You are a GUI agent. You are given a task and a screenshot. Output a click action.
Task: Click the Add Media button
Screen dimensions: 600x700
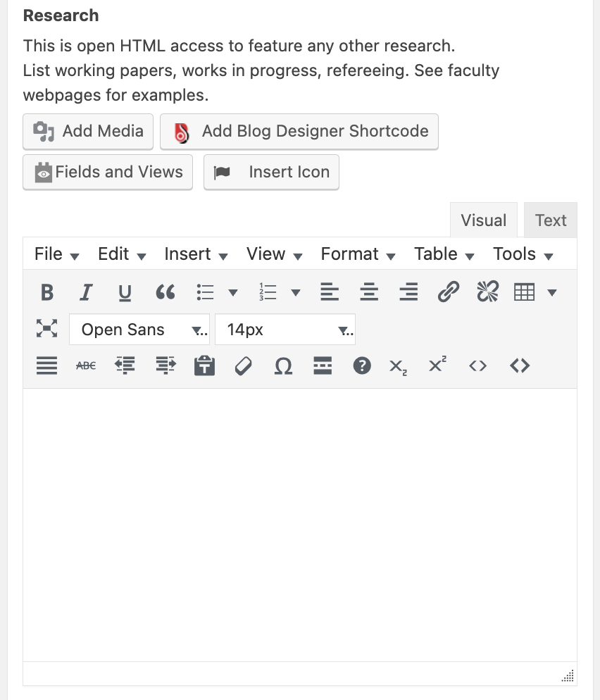[x=88, y=131]
